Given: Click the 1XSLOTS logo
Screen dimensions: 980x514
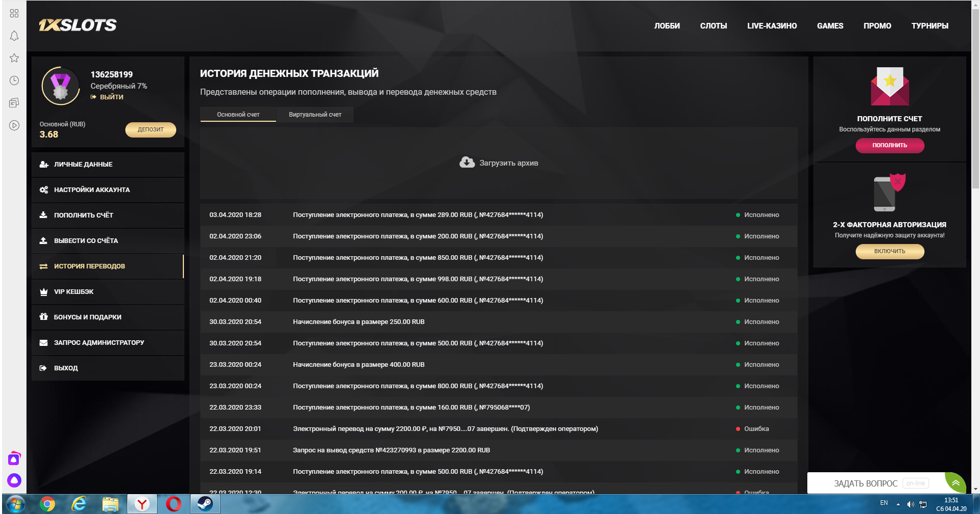Looking at the screenshot, I should coord(77,25).
